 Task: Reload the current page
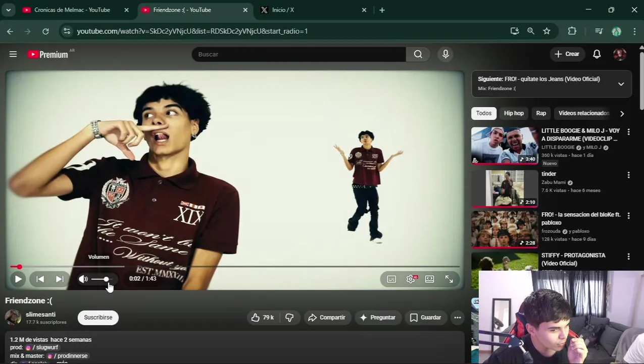[45, 31]
